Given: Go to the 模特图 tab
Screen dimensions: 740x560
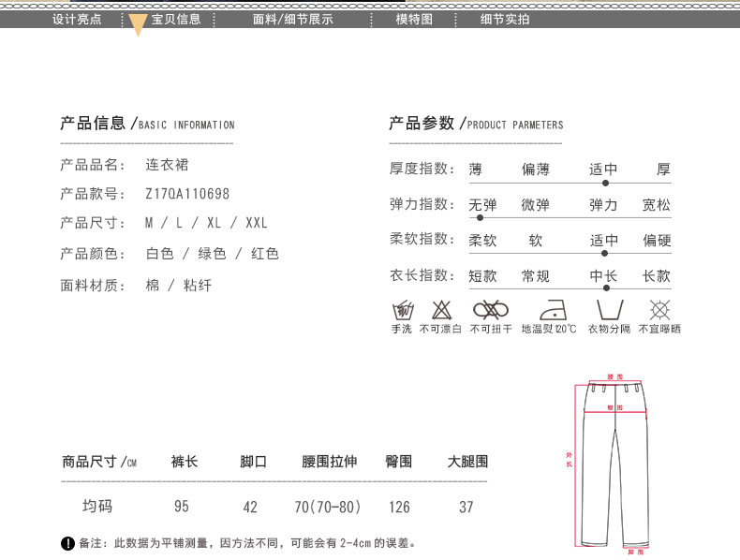Looking at the screenshot, I should point(414,19).
